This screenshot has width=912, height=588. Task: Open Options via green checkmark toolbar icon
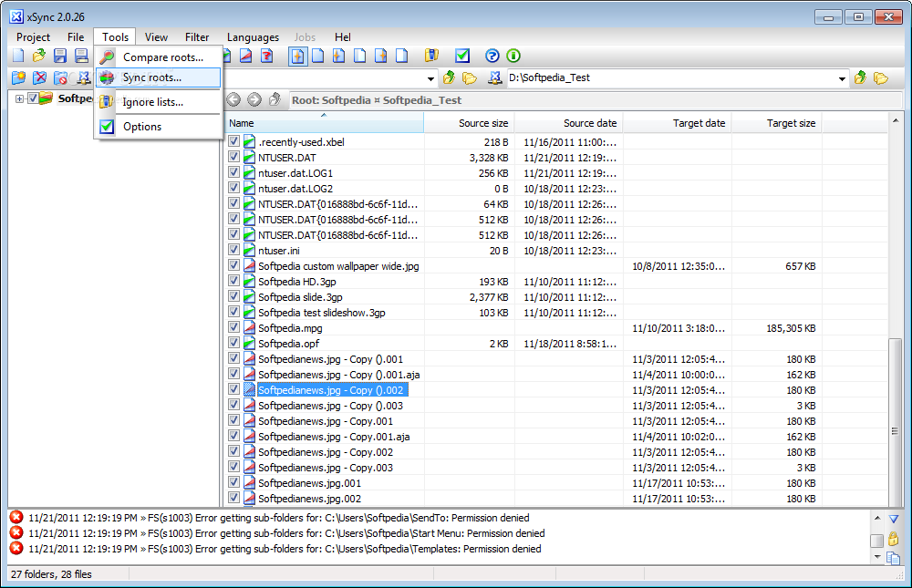pyautogui.click(x=462, y=56)
